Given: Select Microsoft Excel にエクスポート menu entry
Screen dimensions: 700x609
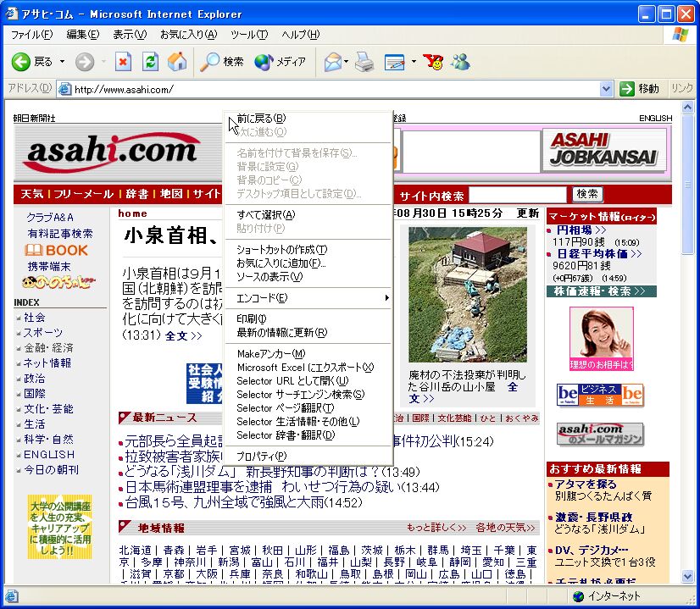Looking at the screenshot, I should point(308,368).
